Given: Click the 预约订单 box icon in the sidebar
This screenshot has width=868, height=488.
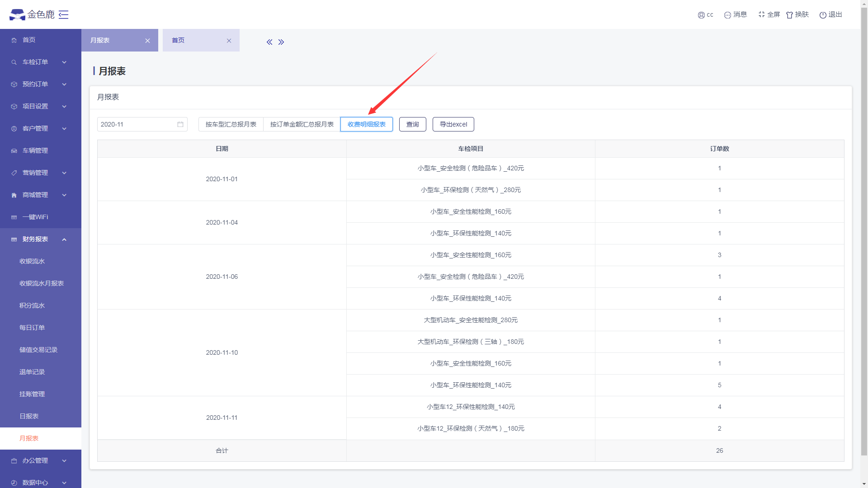Looking at the screenshot, I should (x=14, y=84).
